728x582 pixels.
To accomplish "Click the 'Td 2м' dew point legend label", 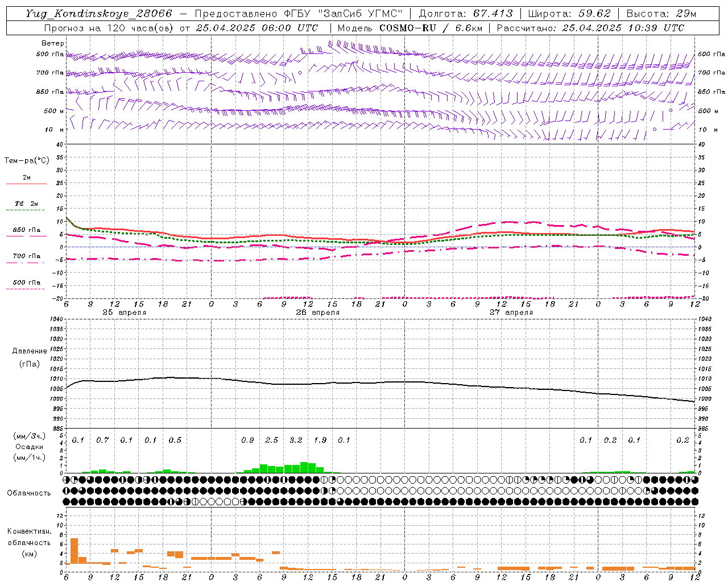I will 27,203.
